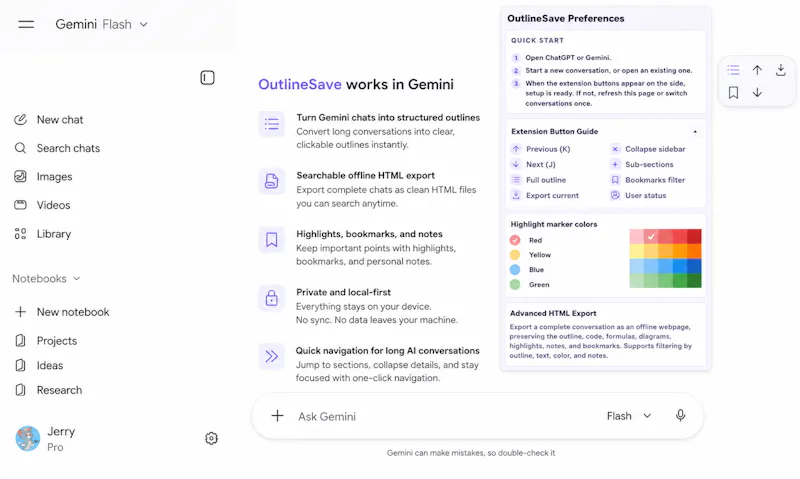Click the Videos sidebar icon
The image size is (800, 479).
point(20,205)
